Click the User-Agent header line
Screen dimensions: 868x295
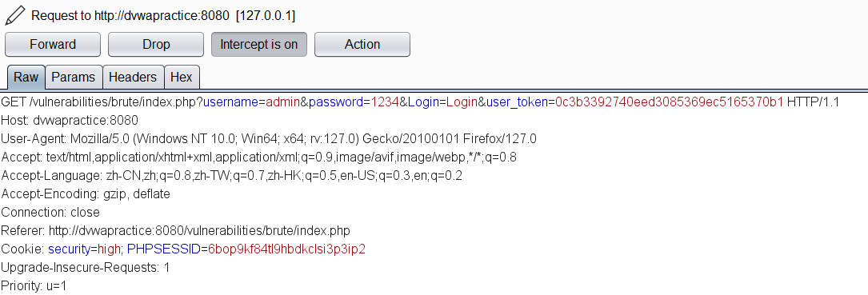pos(269,138)
